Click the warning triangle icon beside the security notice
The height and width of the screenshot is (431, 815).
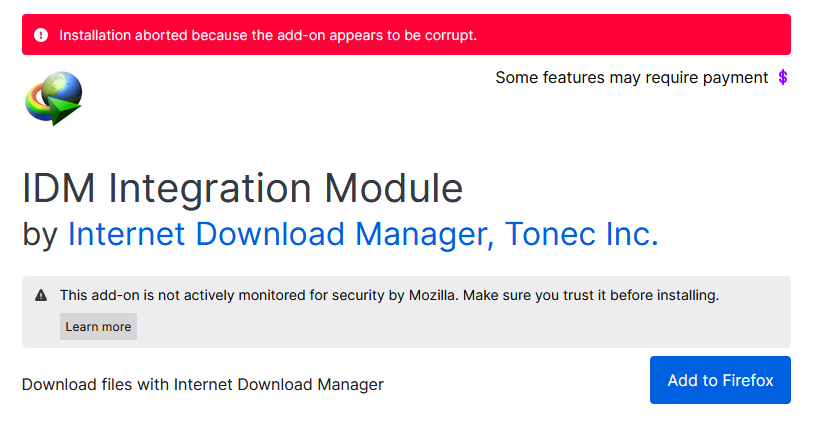(41, 296)
